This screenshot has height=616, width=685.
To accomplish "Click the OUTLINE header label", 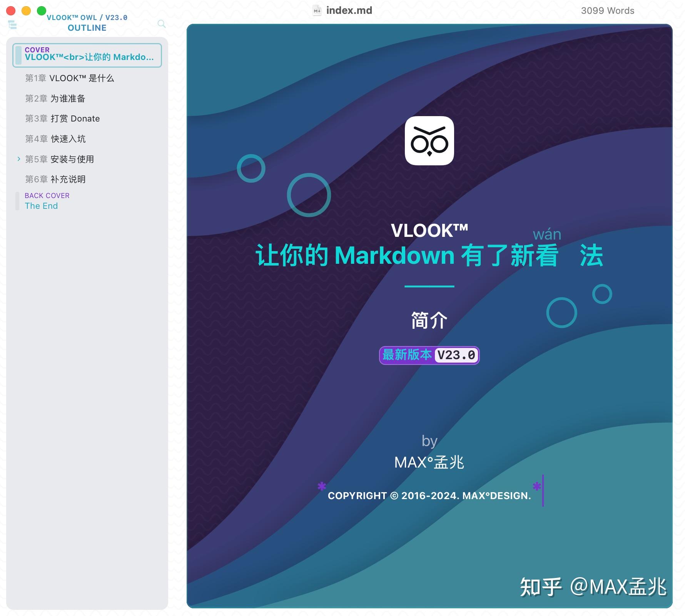I will click(87, 27).
